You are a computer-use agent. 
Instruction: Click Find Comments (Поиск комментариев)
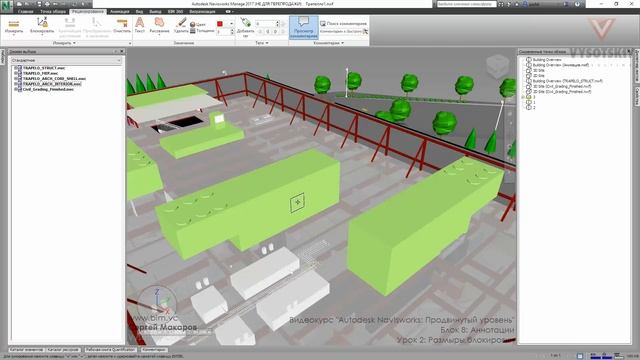(343, 24)
